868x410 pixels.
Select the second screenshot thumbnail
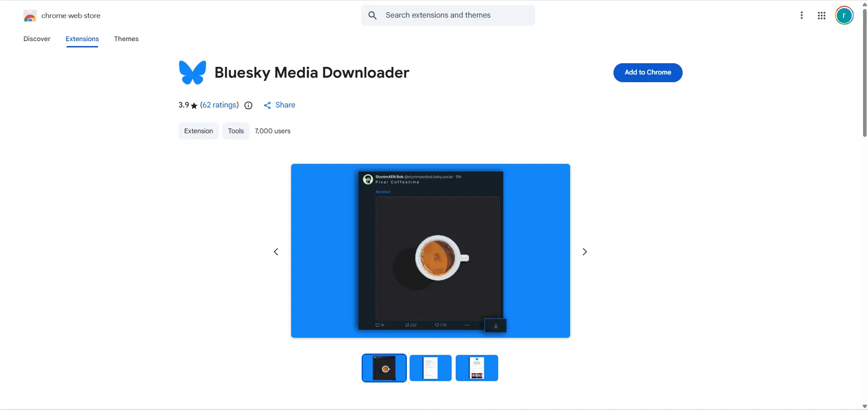pyautogui.click(x=430, y=368)
